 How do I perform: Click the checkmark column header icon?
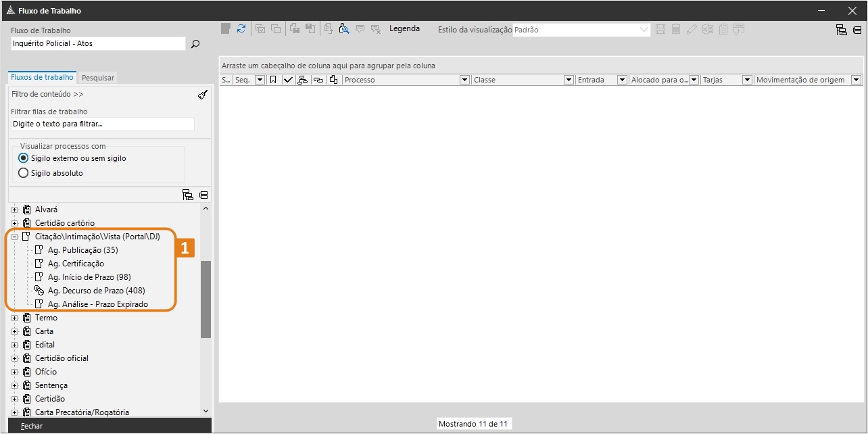(x=288, y=80)
